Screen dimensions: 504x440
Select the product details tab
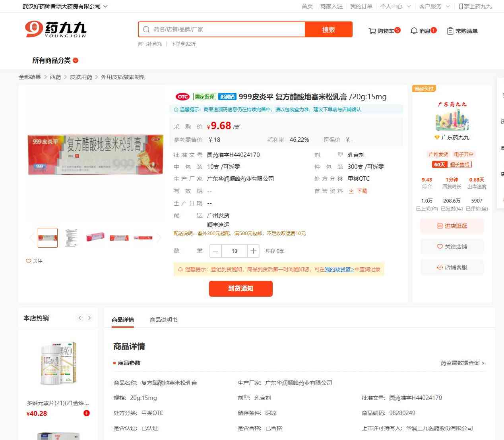(123, 320)
